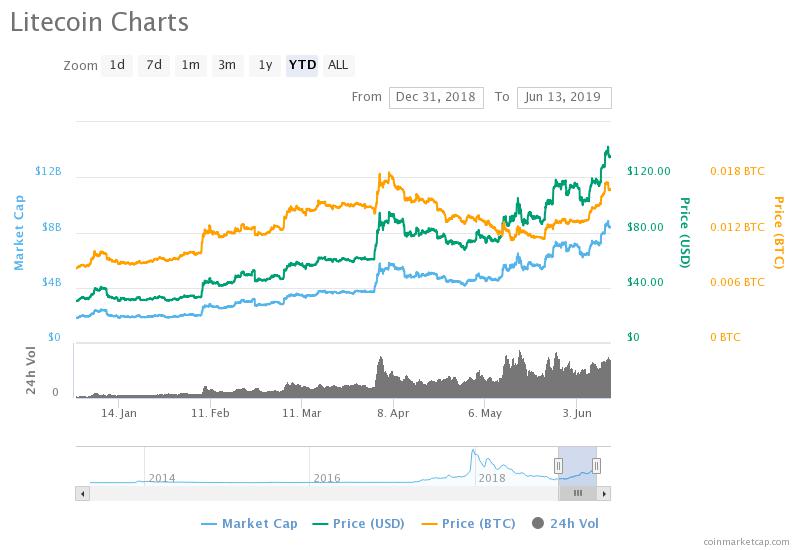Click the scrollbar right arrow in navigator
The height and width of the screenshot is (550, 800).
tap(604, 493)
